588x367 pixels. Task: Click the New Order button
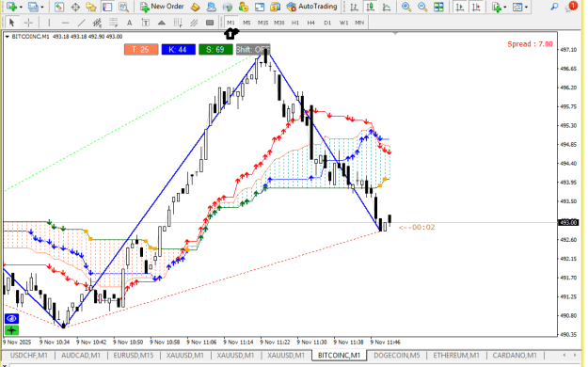pos(162,7)
